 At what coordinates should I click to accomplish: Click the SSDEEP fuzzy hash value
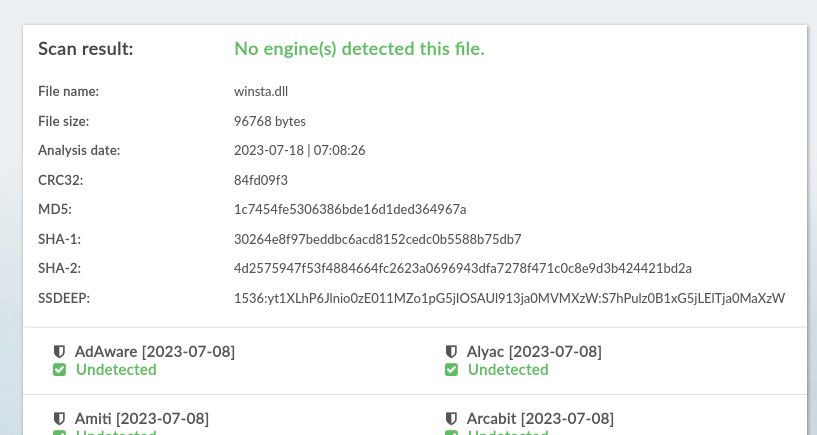click(510, 298)
